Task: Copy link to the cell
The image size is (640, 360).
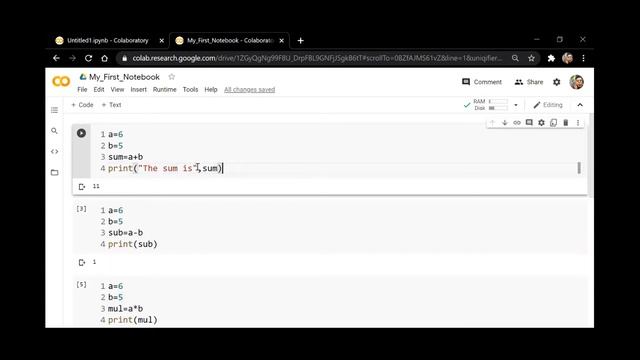Action: pos(517,122)
